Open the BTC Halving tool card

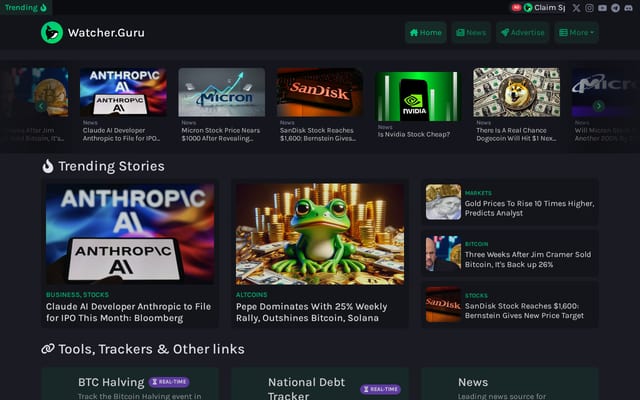[x=130, y=384]
